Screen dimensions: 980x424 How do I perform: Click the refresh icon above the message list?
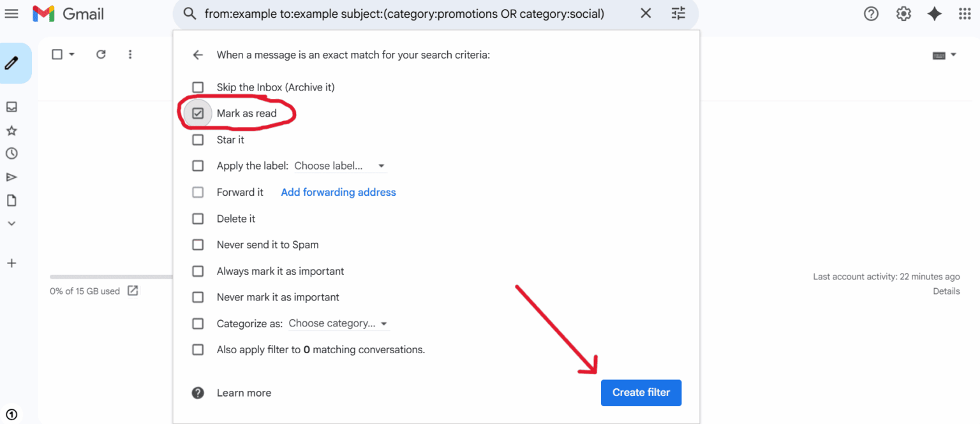[x=101, y=54]
